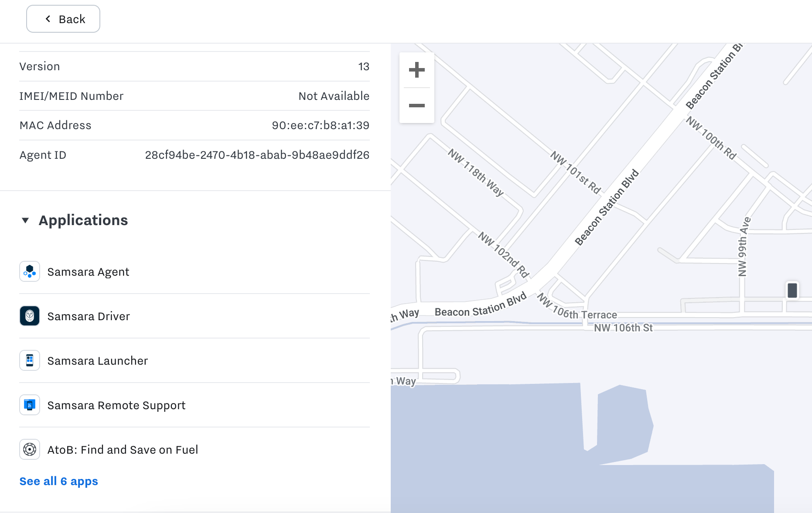Click the Version 13 value

click(364, 66)
